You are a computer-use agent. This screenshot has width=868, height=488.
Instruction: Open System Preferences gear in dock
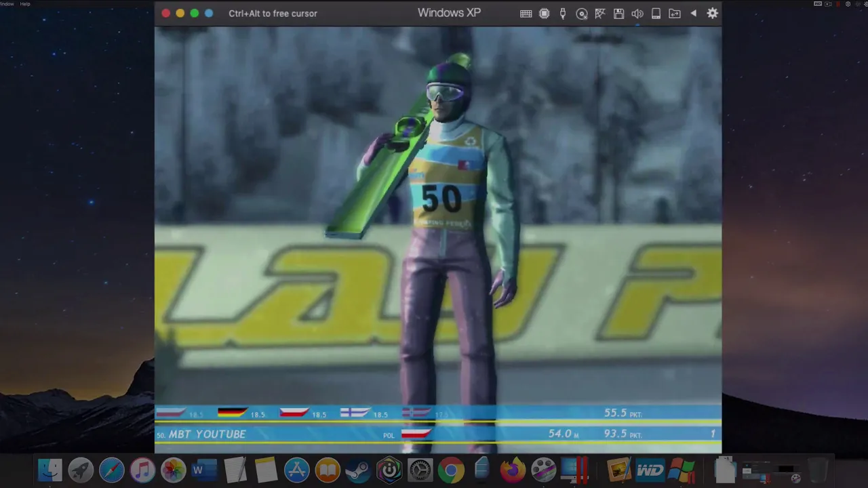[420, 470]
